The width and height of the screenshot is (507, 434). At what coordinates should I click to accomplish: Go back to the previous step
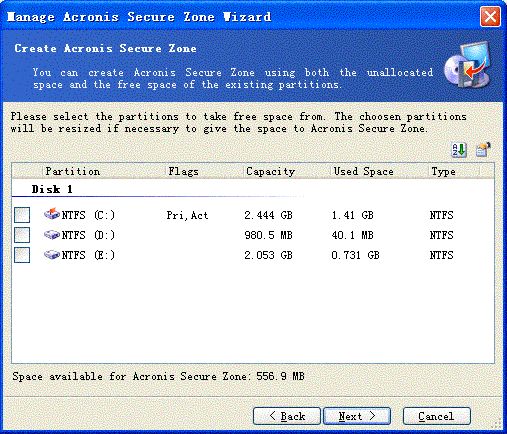click(287, 416)
